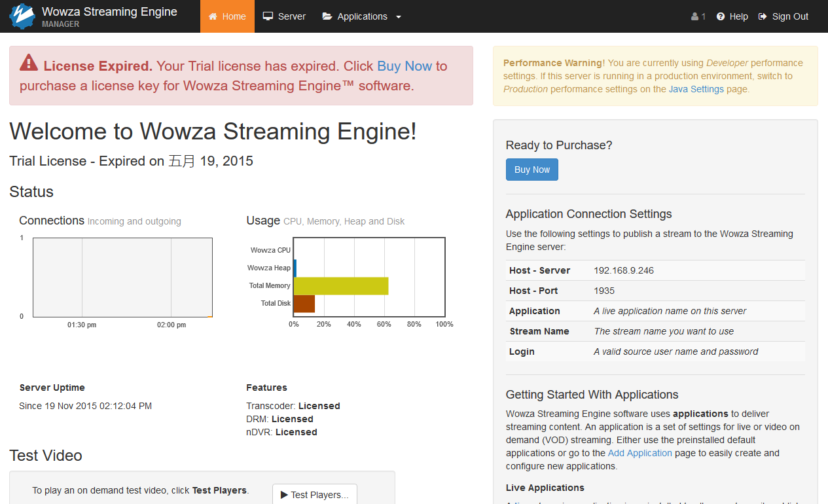This screenshot has width=828, height=504.
Task: Click the Wowza Streaming Engine logo icon
Action: [x=22, y=16]
